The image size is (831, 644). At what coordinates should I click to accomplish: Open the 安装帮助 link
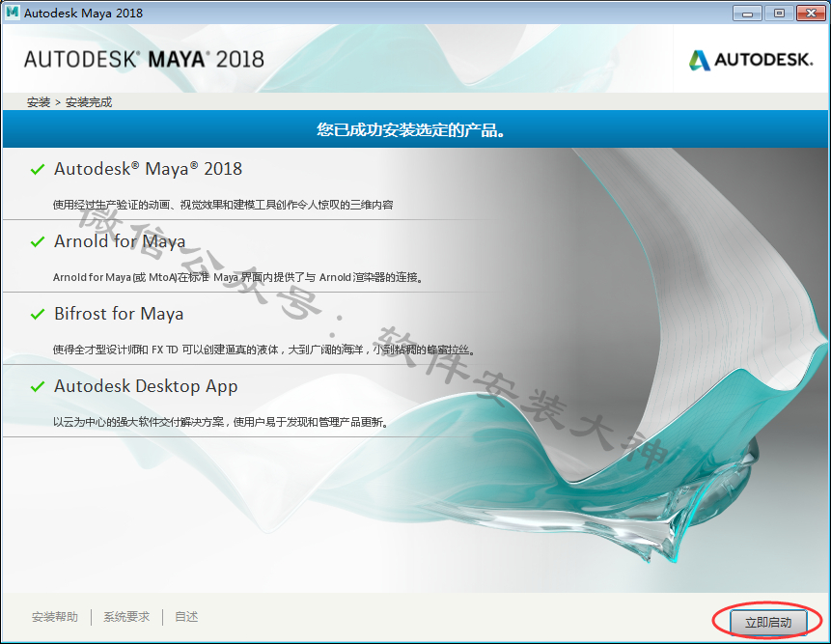click(55, 617)
